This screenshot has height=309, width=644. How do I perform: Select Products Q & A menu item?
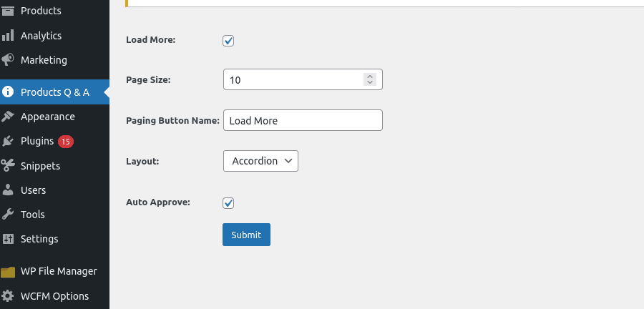[x=54, y=92]
